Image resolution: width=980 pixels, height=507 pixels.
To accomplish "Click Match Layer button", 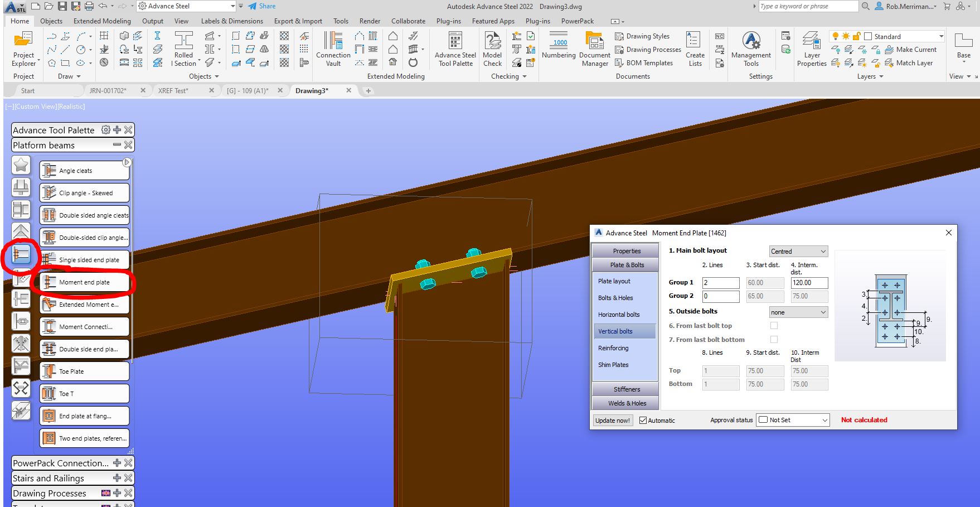I will [909, 63].
